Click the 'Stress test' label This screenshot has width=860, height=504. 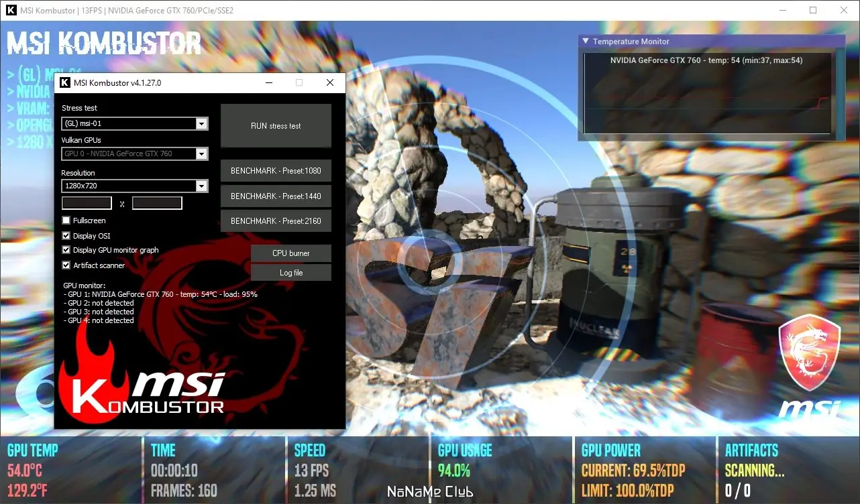(x=80, y=108)
